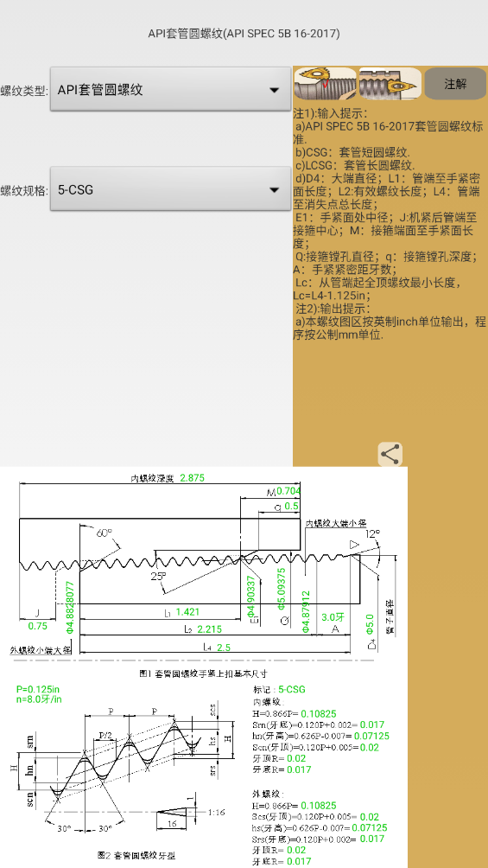Tap the 螺纹规格 label
This screenshot has width=488, height=868.
(x=24, y=190)
